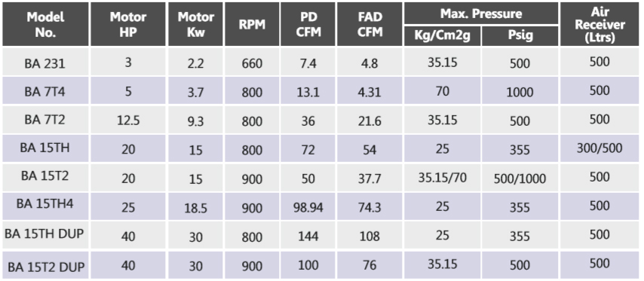Screen dimensions: 644x281
Task: Click the Max. Pressure header
Action: (x=481, y=14)
